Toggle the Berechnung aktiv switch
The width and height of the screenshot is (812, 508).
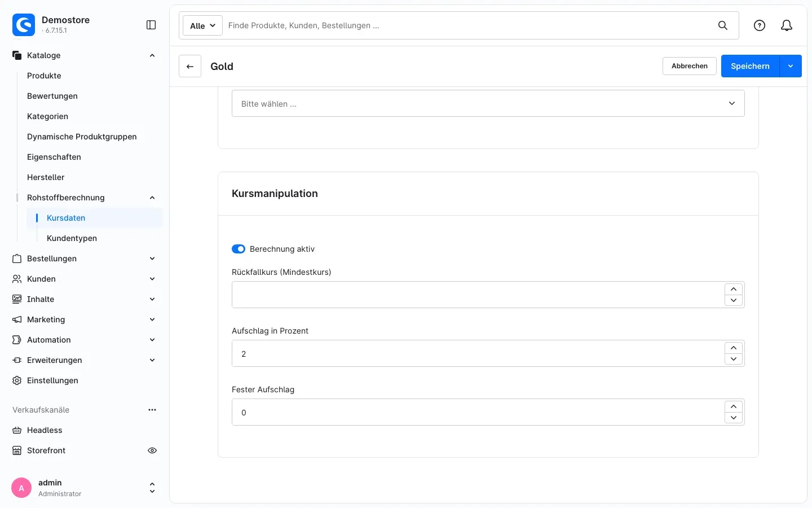tap(239, 249)
